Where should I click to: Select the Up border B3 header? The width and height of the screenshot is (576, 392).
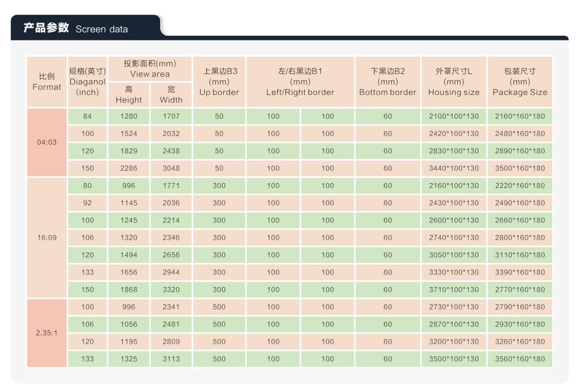pyautogui.click(x=219, y=82)
